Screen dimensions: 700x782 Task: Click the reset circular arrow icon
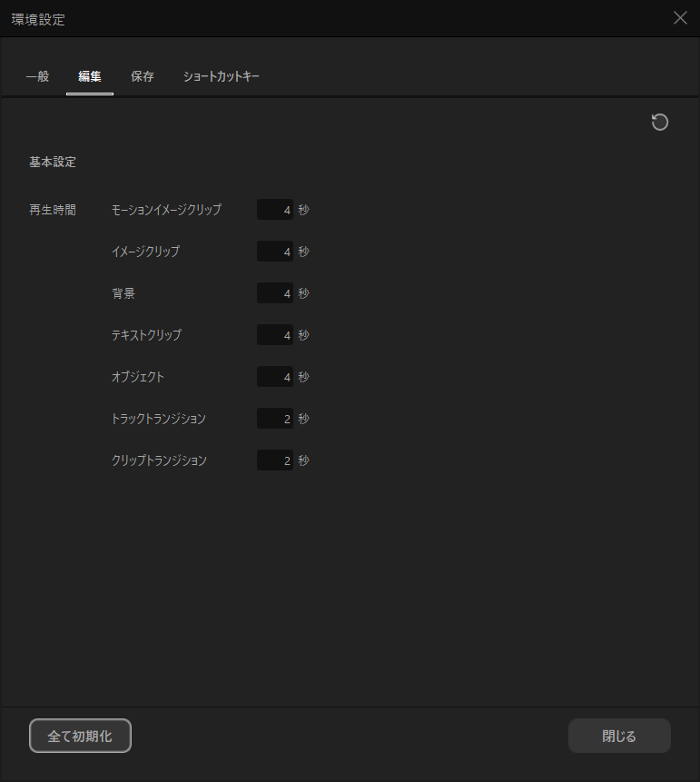pyautogui.click(x=660, y=123)
